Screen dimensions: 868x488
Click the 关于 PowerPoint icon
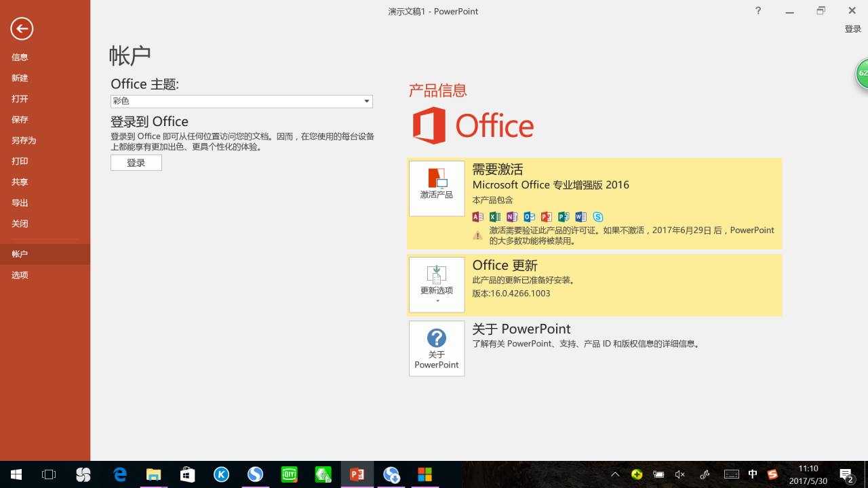pyautogui.click(x=436, y=348)
